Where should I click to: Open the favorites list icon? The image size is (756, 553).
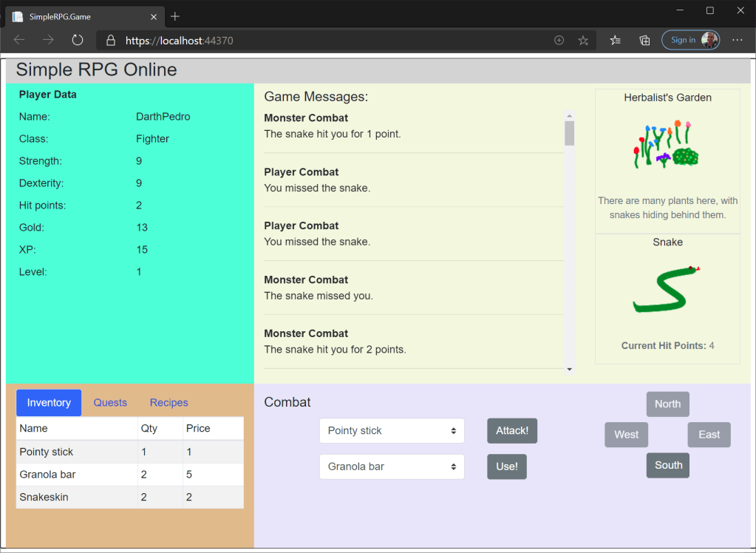tap(615, 41)
